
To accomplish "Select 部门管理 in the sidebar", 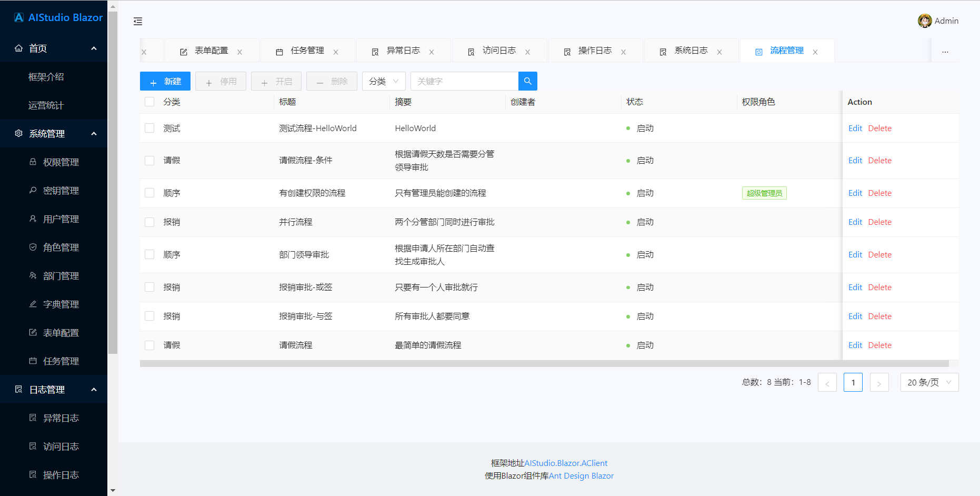I will [x=60, y=275].
